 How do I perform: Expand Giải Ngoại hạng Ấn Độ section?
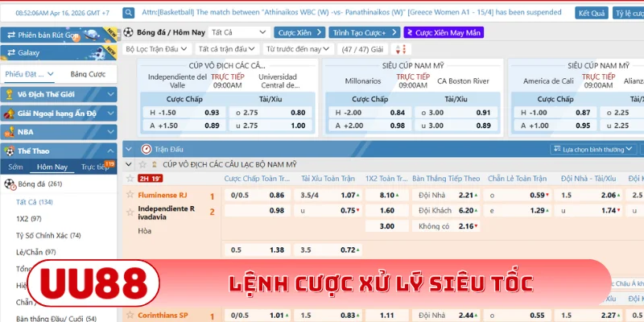coord(58,114)
